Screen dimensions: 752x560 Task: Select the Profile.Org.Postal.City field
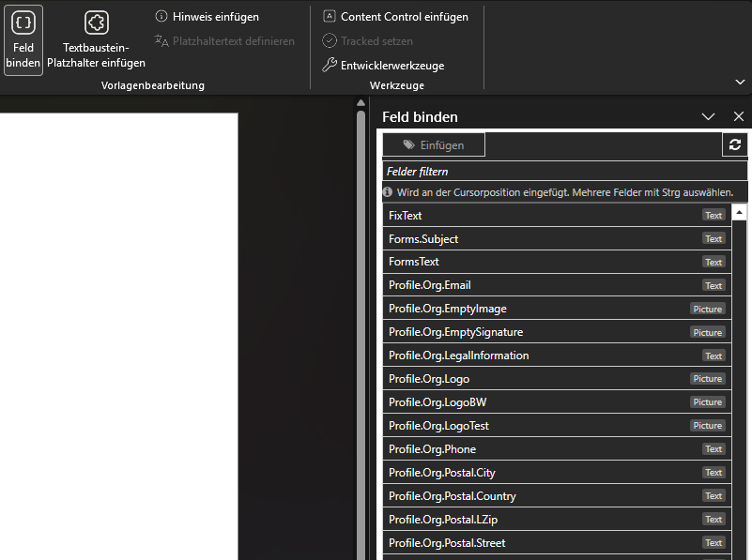pyautogui.click(x=557, y=473)
